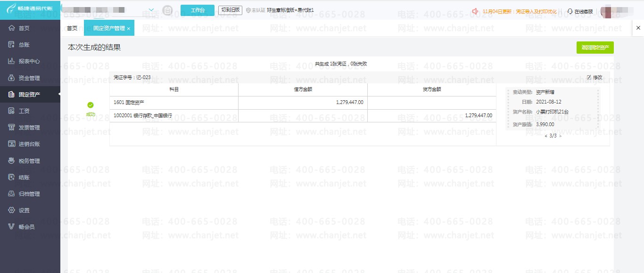This screenshot has width=644, height=273.
Task: Click the 修改 edit icon for voucher
Action: pos(594,77)
